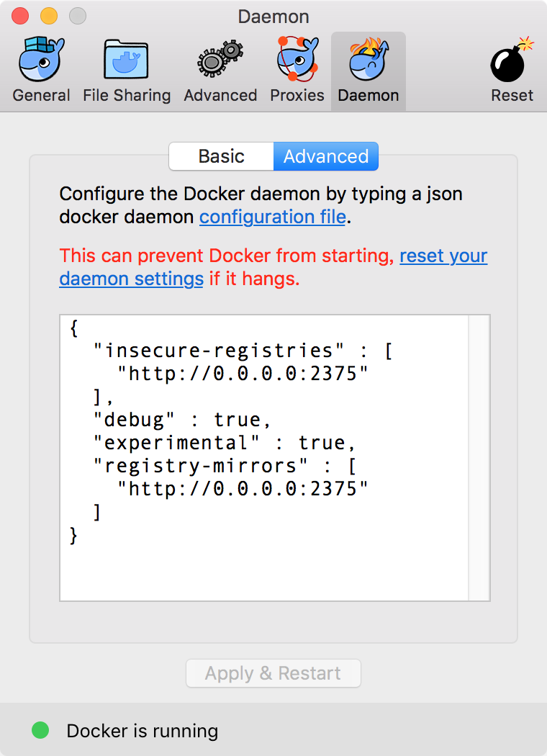Screen dimensions: 547x756
Task: Click the URL under registry-mirrors
Action: point(243,489)
